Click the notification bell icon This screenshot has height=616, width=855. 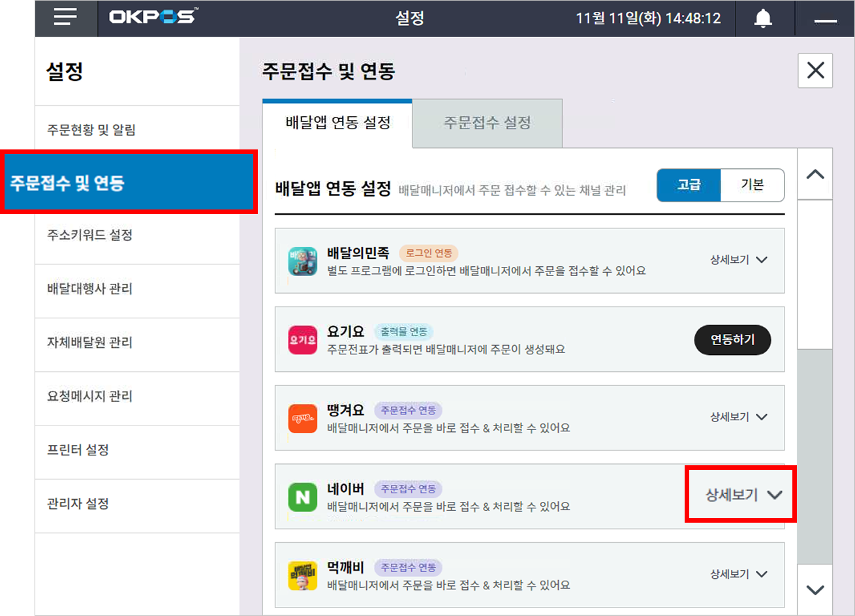762,18
